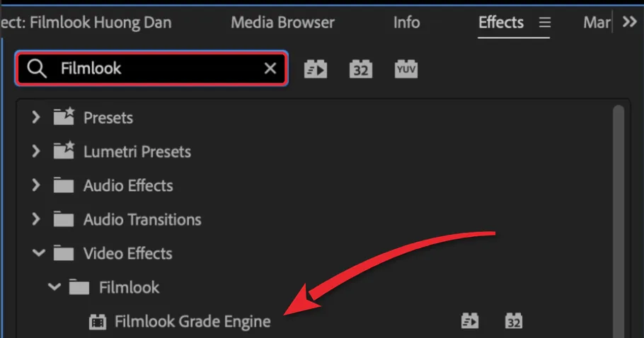The height and width of the screenshot is (338, 644).
Task: Open the Project Filmlook Huong Dan tab
Action: (86, 22)
